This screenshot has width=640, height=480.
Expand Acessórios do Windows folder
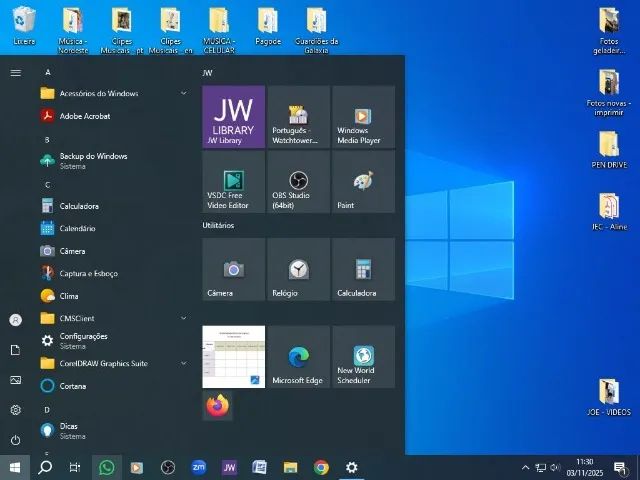click(114, 93)
